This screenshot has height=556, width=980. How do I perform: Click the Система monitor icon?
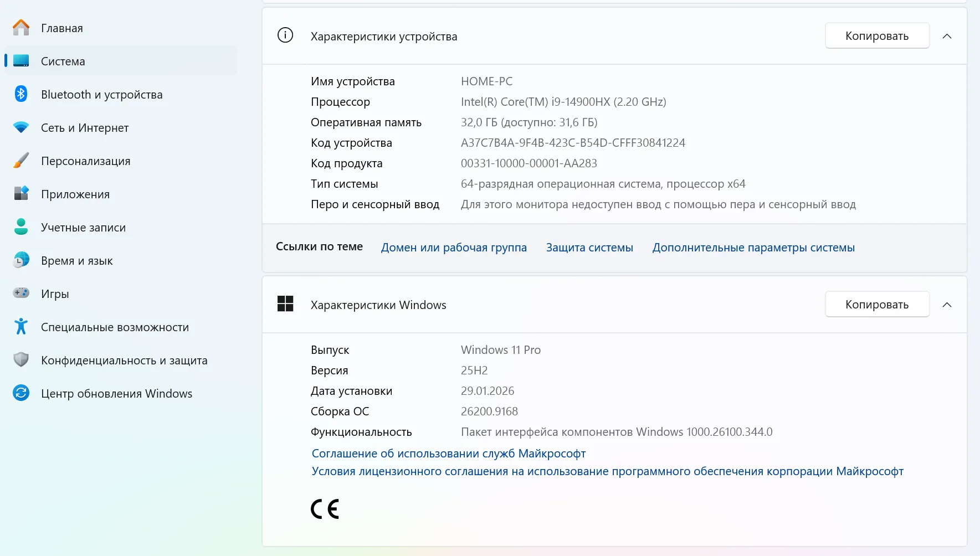tap(21, 61)
